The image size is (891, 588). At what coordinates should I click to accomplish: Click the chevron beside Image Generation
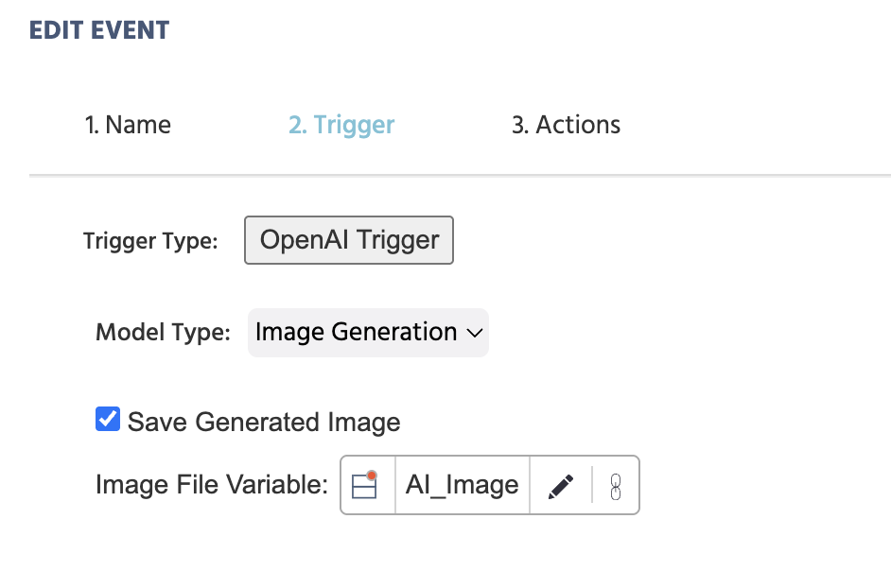476,333
